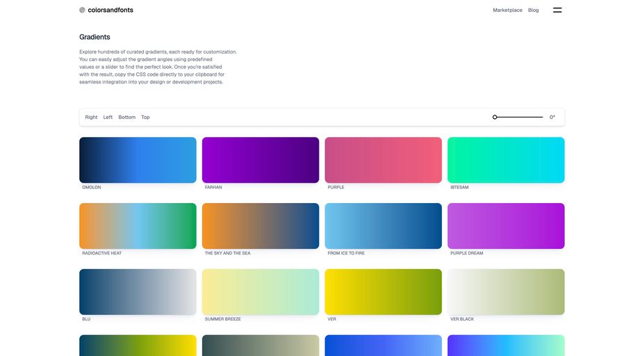Screen dimensions: 644x356
Task: Select the Blu gradient swatch
Action: [138, 292]
